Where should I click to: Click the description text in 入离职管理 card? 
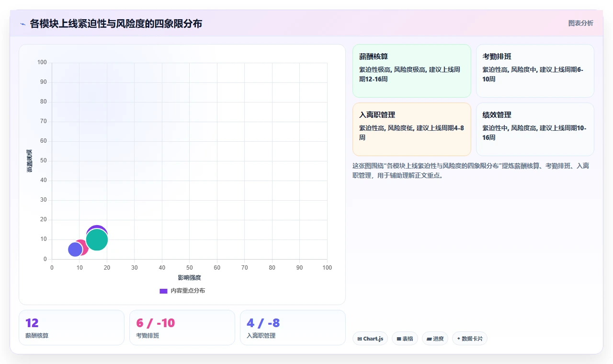(411, 133)
